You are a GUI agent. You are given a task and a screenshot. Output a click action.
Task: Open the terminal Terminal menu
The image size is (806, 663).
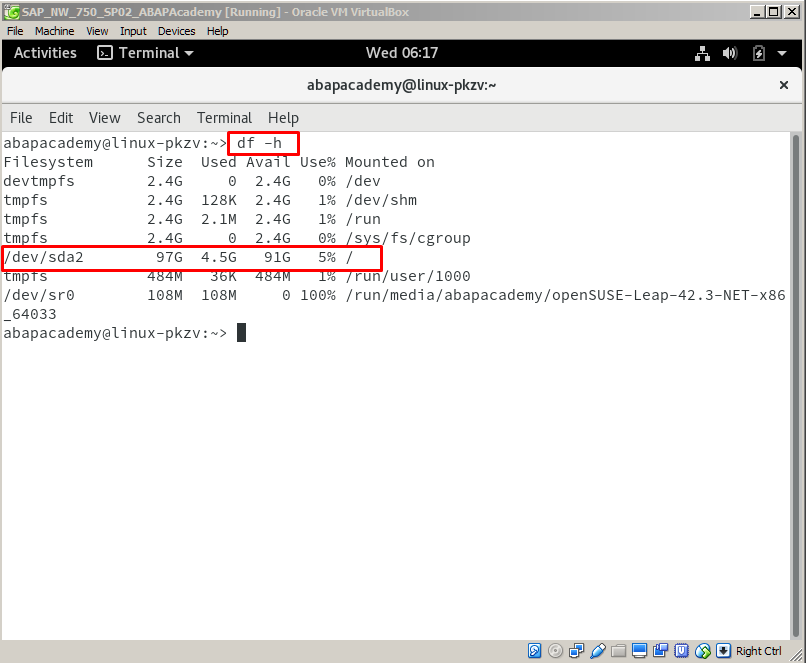(224, 118)
